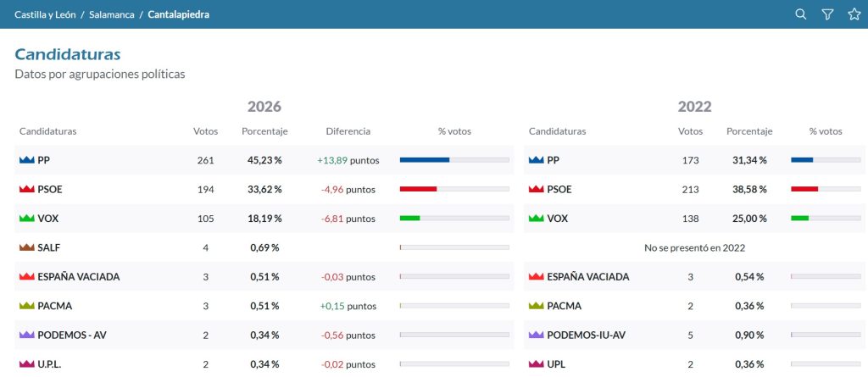Image resolution: width=868 pixels, height=377 pixels.
Task: Click the green VOX crown icon in 2026
Action: coord(26,219)
